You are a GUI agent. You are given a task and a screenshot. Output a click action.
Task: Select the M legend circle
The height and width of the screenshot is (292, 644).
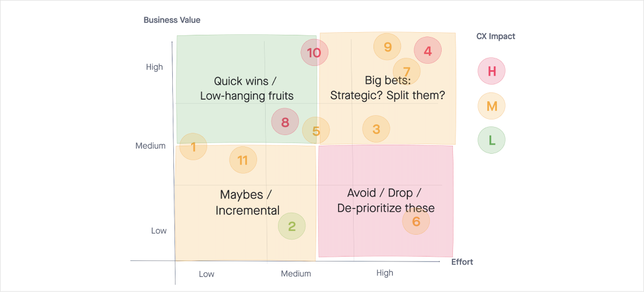pyautogui.click(x=492, y=106)
